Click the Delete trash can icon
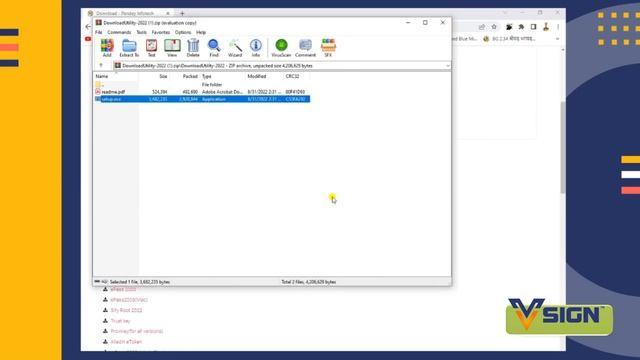Image resolution: width=640 pixels, height=360 pixels. tap(193, 48)
